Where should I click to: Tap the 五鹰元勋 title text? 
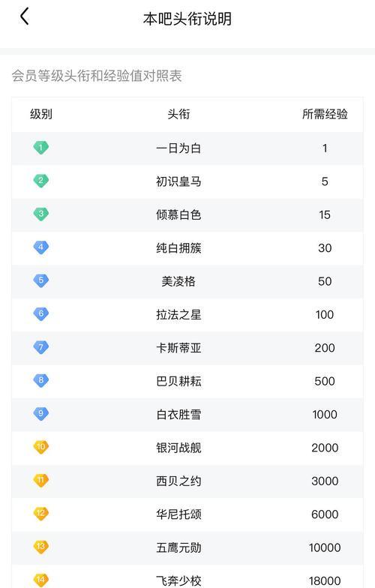(x=178, y=547)
